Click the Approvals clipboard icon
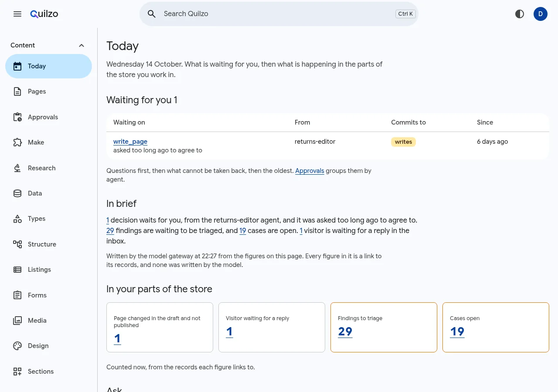558x392 pixels. [17, 117]
